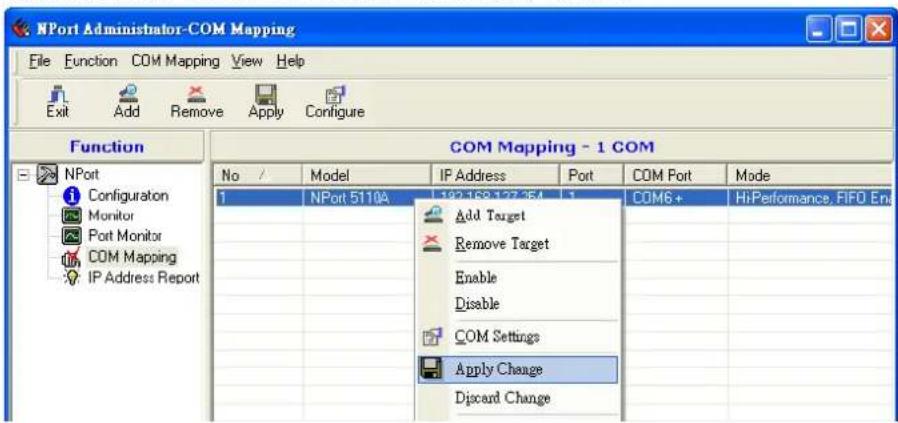This screenshot has width=898, height=423.
Task: Open the File menu
Action: click(40, 61)
